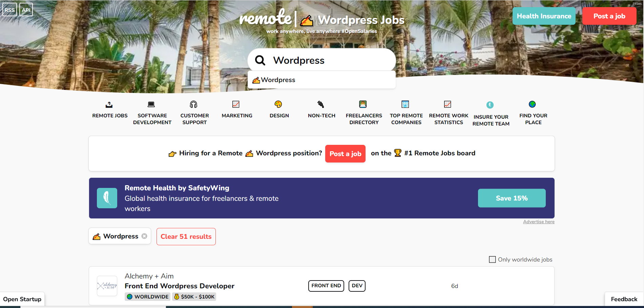
Task: Enable Only worldwide jobs checkbox
Action: click(x=492, y=259)
